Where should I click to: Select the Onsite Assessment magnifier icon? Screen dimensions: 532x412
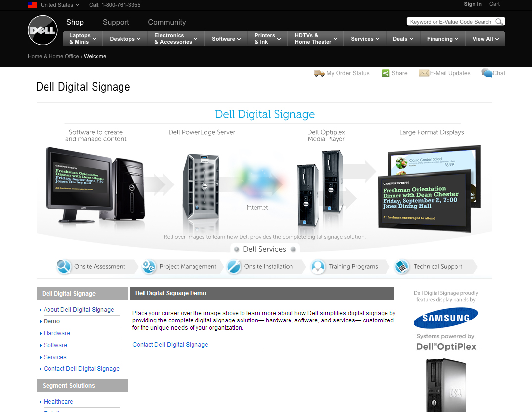(64, 267)
